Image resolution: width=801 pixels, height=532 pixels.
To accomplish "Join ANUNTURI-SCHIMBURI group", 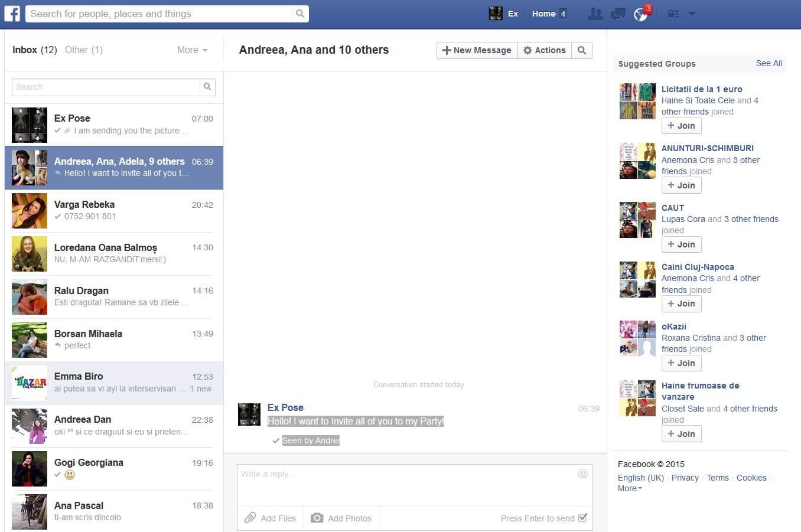I will (x=681, y=185).
